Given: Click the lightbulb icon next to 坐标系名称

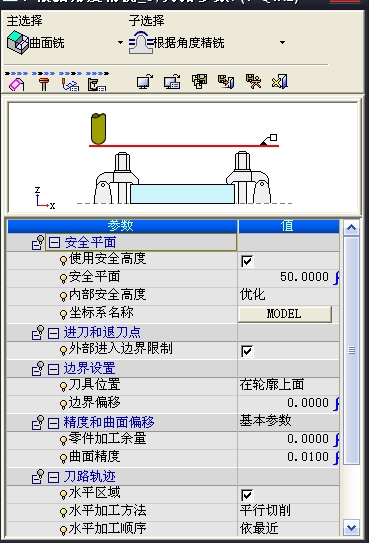Looking at the screenshot, I should 63,314.
